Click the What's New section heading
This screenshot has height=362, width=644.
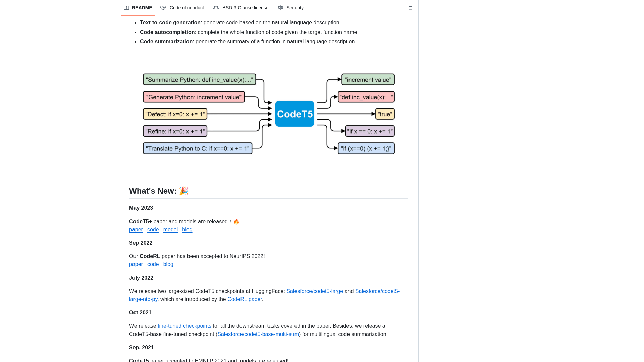(x=153, y=191)
